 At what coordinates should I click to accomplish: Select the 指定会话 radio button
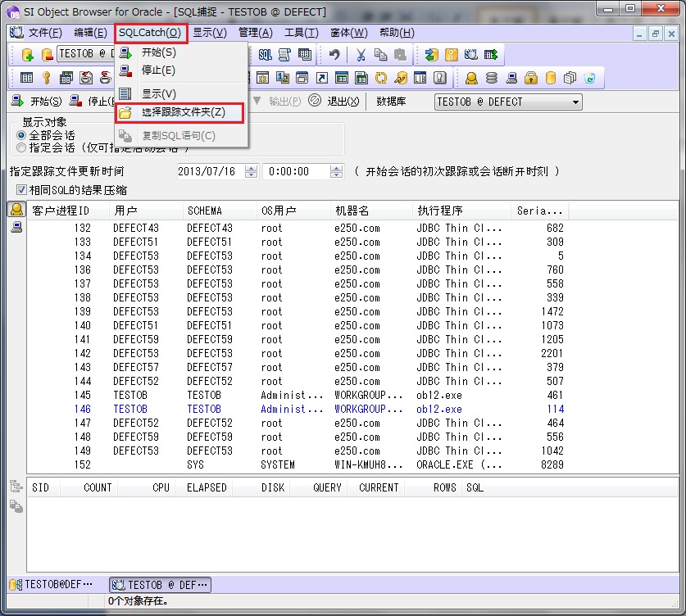pos(20,147)
